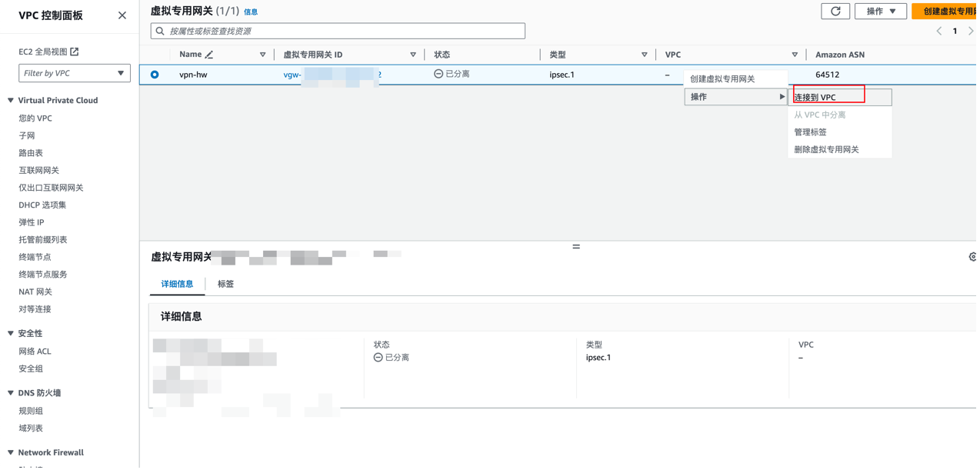The height and width of the screenshot is (470, 980).
Task: Click the sort arrow on VPC column
Action: [x=795, y=55]
